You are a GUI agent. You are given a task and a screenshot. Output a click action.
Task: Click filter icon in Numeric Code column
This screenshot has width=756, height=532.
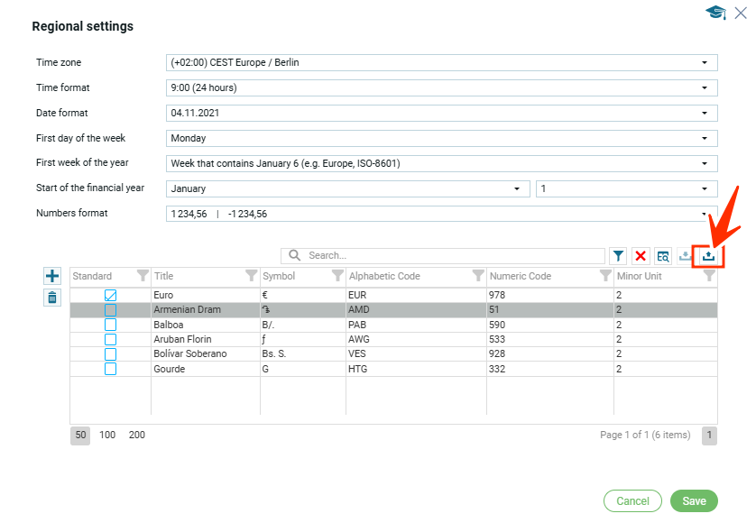[x=606, y=276]
